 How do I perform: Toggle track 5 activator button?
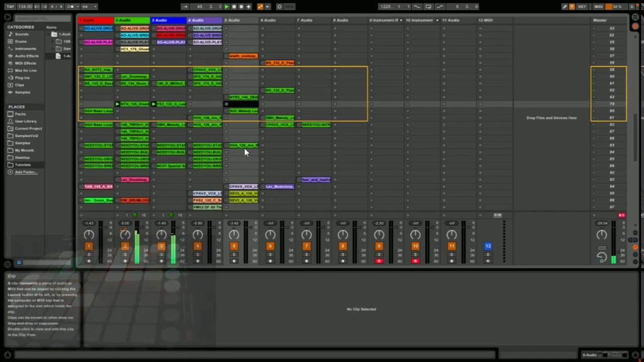[233, 246]
